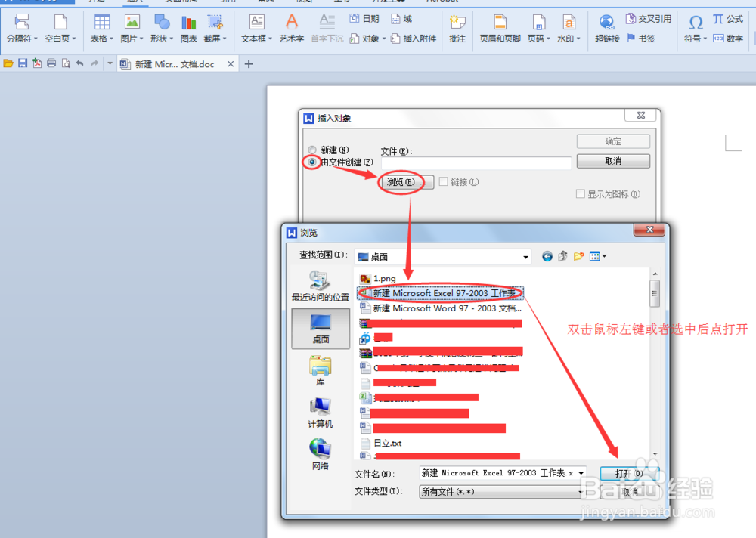The height and width of the screenshot is (538, 756).
Task: Go to 最近访问的位置 in sidebar
Action: click(320, 286)
